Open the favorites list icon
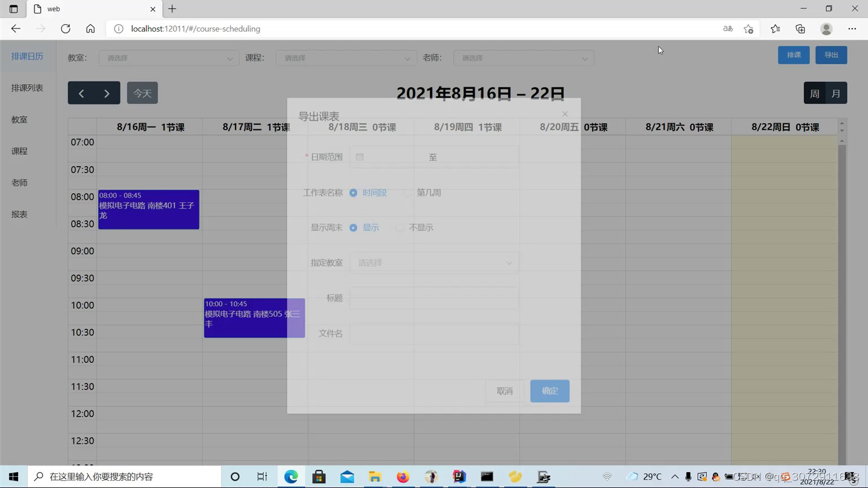This screenshot has width=868, height=488. click(x=775, y=29)
